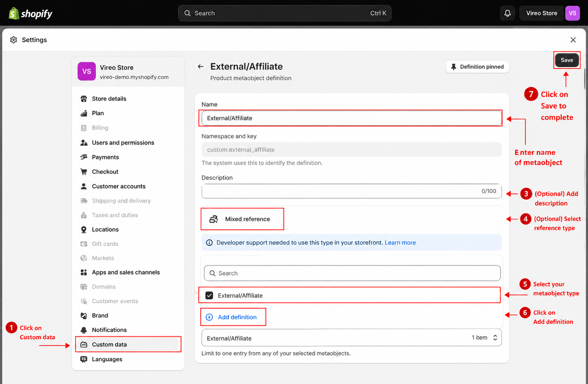
Task: Click the Mixed reference type icon
Action: click(214, 219)
